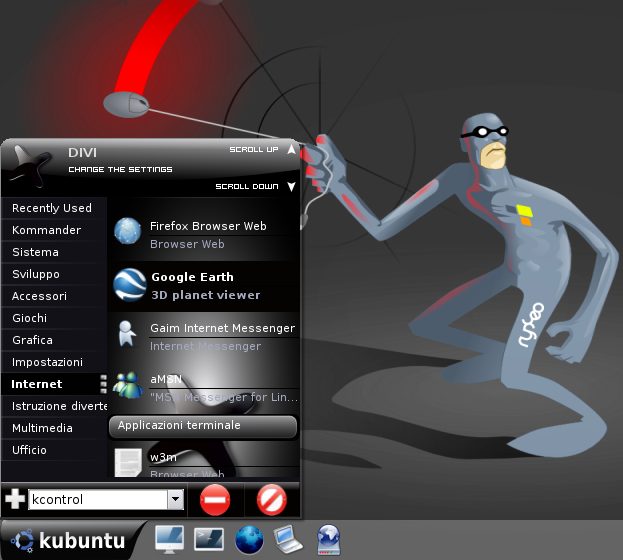The height and width of the screenshot is (560, 623).
Task: Open the Applicazioni terminale section header
Action: tap(203, 427)
